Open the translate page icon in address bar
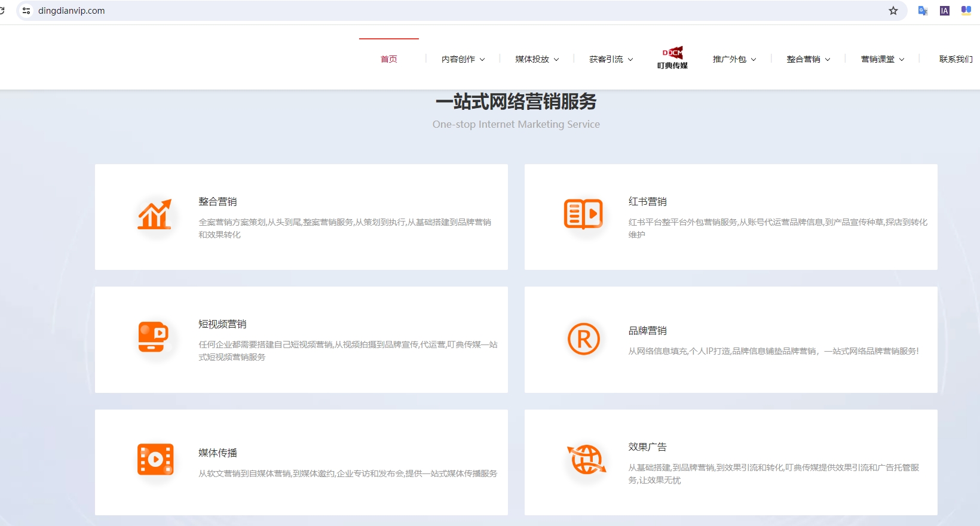 coord(923,11)
